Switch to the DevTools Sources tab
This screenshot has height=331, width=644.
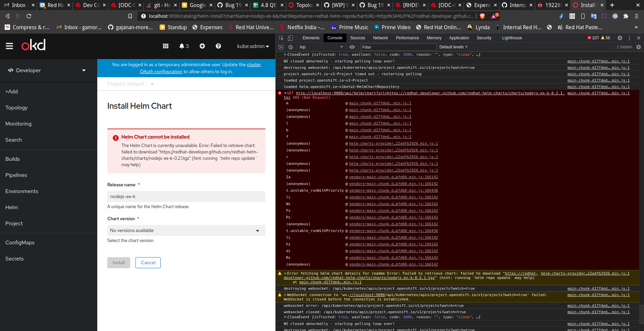[x=358, y=38]
